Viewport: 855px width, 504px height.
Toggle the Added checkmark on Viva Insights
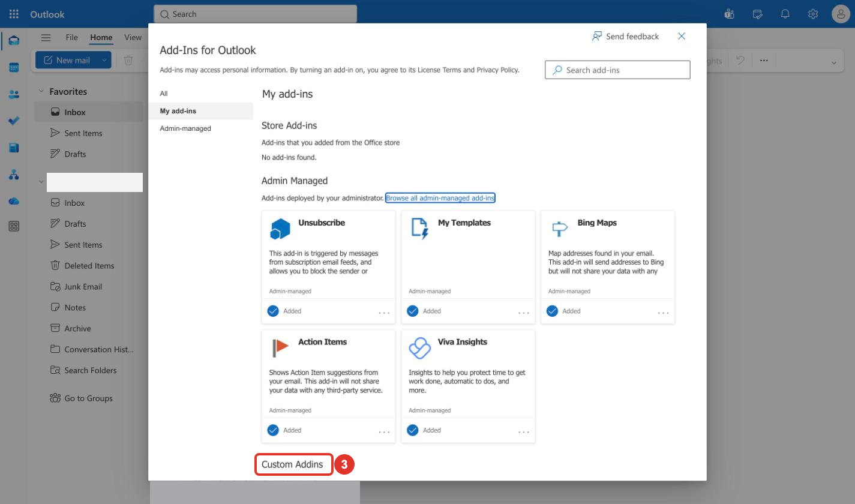412,430
